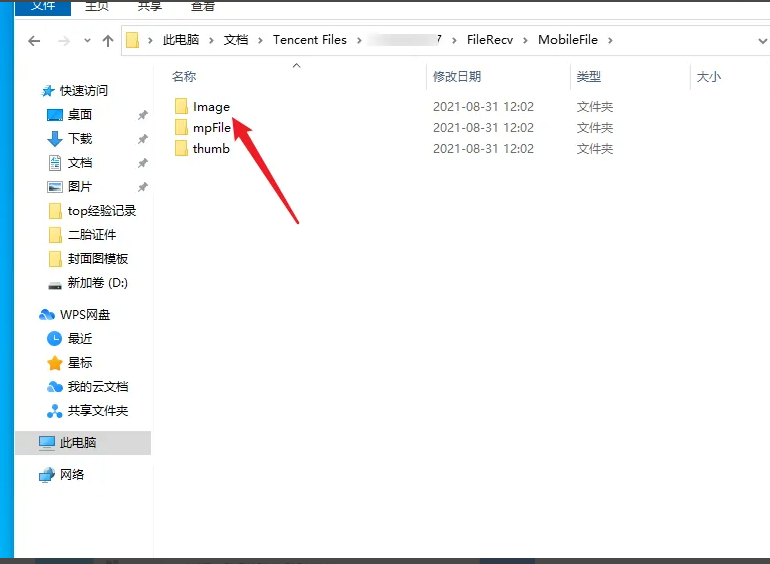This screenshot has width=770, height=564.
Task: Click the address bar folder icon
Action: point(133,40)
